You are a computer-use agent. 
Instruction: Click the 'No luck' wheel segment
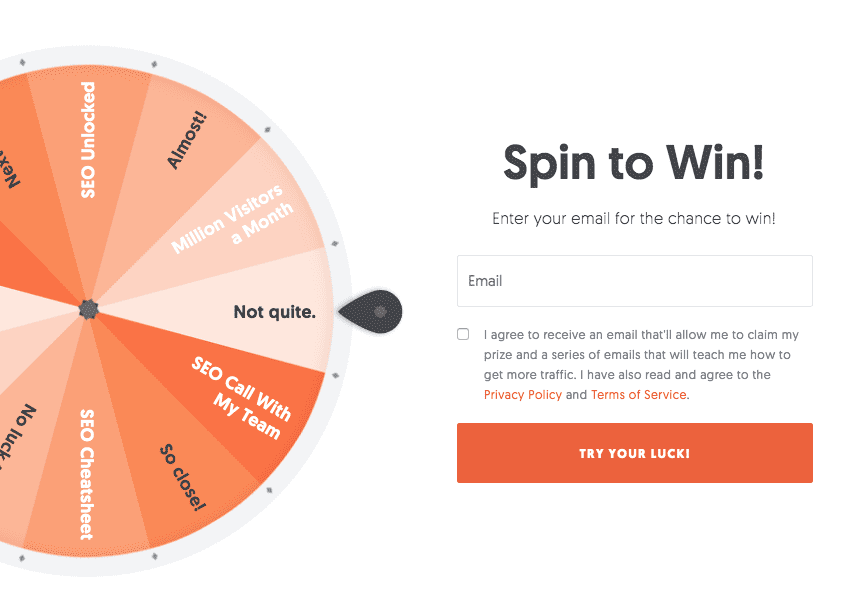coord(16,439)
